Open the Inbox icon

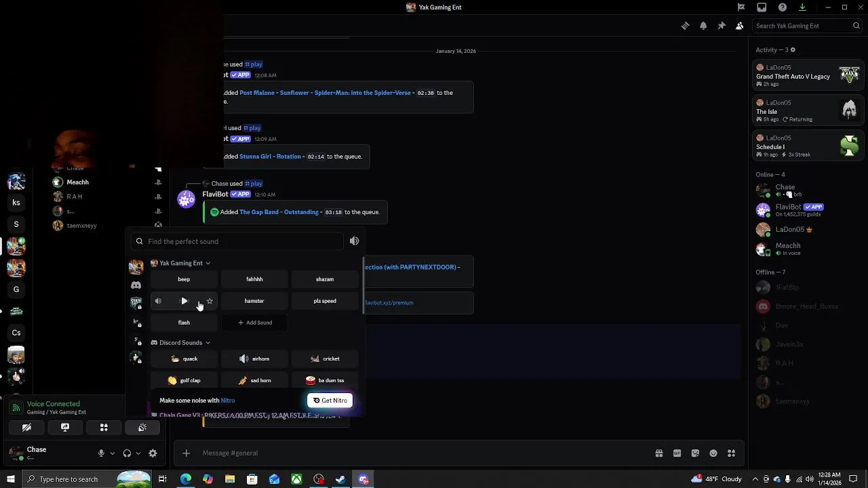(x=762, y=7)
